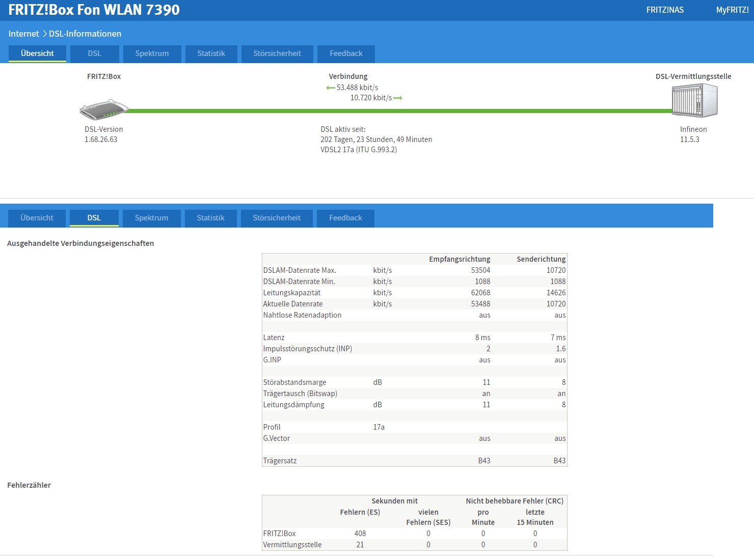Open the MyFRITZ! link
The height and width of the screenshot is (560, 754).
click(732, 10)
